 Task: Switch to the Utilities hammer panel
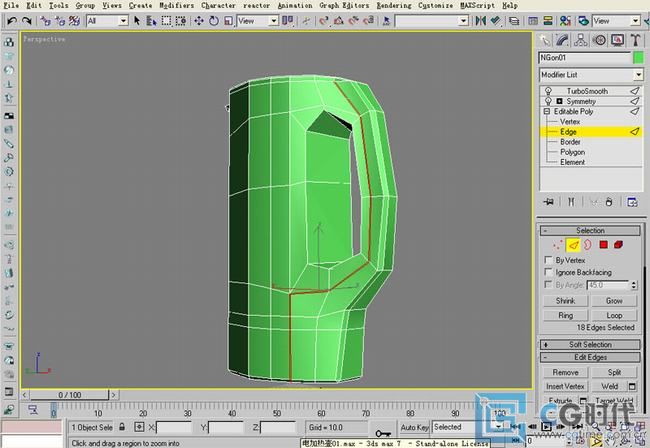tap(635, 40)
